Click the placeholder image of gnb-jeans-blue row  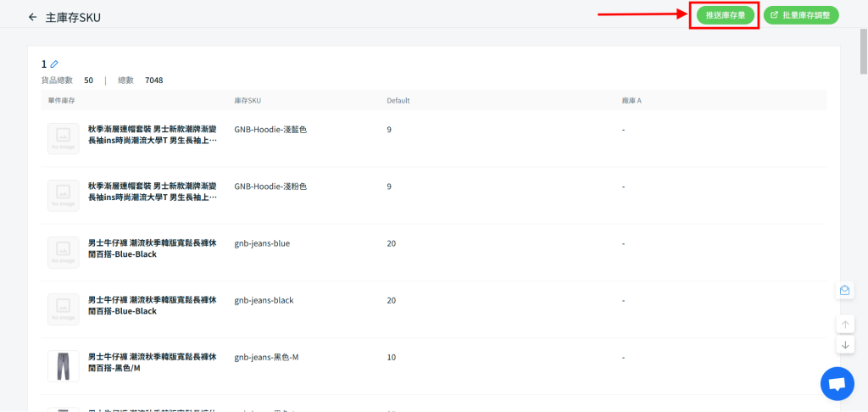(x=63, y=253)
